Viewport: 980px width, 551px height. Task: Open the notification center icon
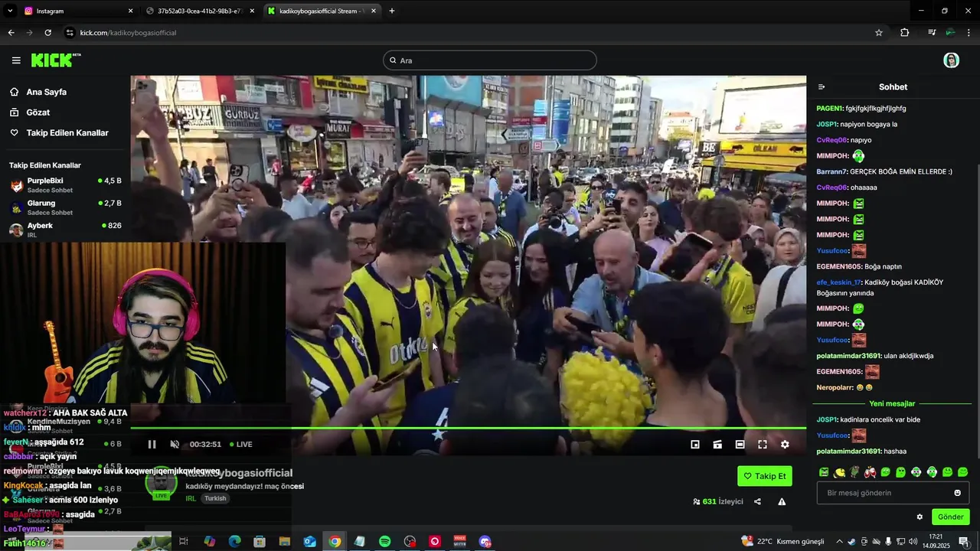click(963, 541)
